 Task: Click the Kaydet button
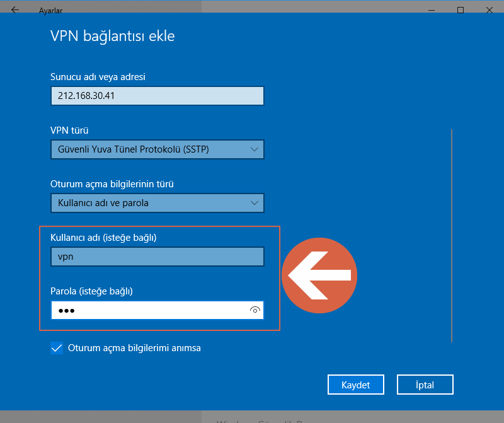355,384
